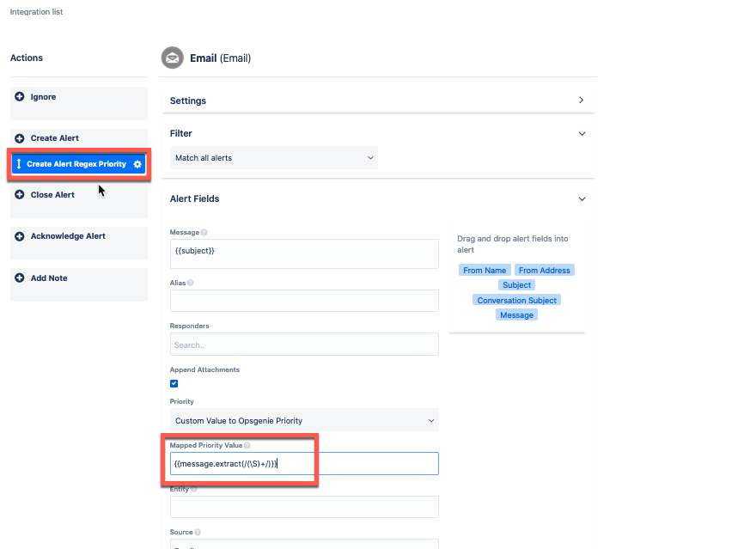This screenshot has height=549, width=756.
Task: Click the empty Alias input field
Action: 304,301
